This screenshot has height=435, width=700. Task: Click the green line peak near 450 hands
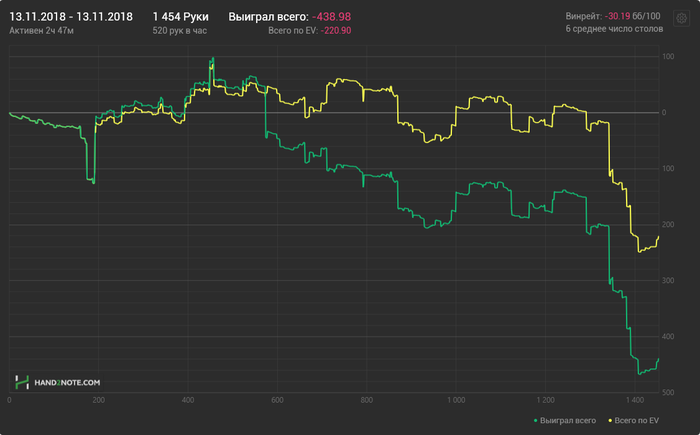(213, 58)
